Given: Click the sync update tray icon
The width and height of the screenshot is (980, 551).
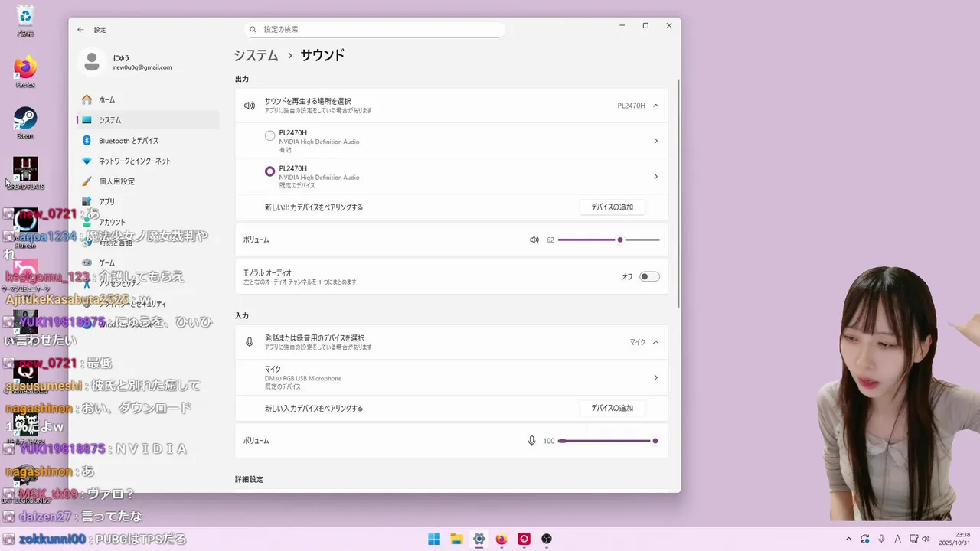Looking at the screenshot, I should coord(865,539).
